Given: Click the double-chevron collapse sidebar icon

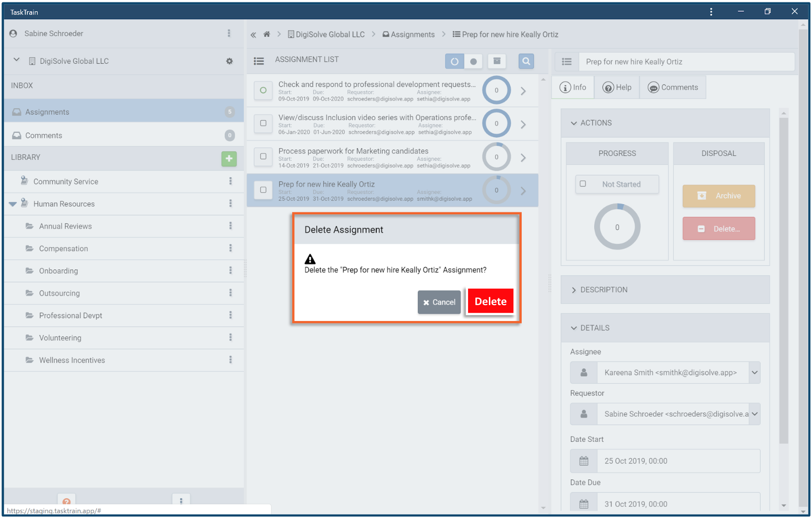Looking at the screenshot, I should (253, 35).
